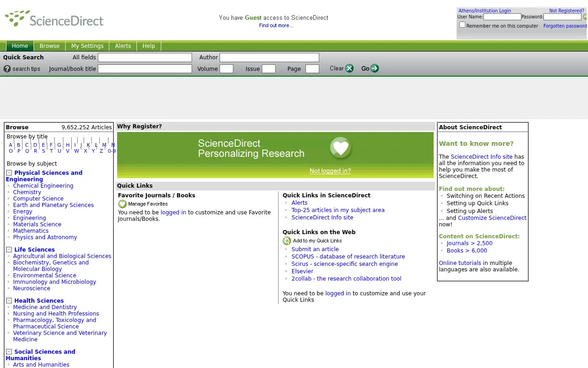
Task: Browse titles starting with letter A
Action: click(11, 145)
